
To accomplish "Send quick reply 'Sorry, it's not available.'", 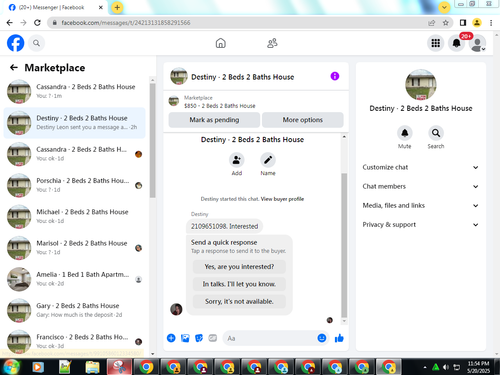I will tap(239, 301).
